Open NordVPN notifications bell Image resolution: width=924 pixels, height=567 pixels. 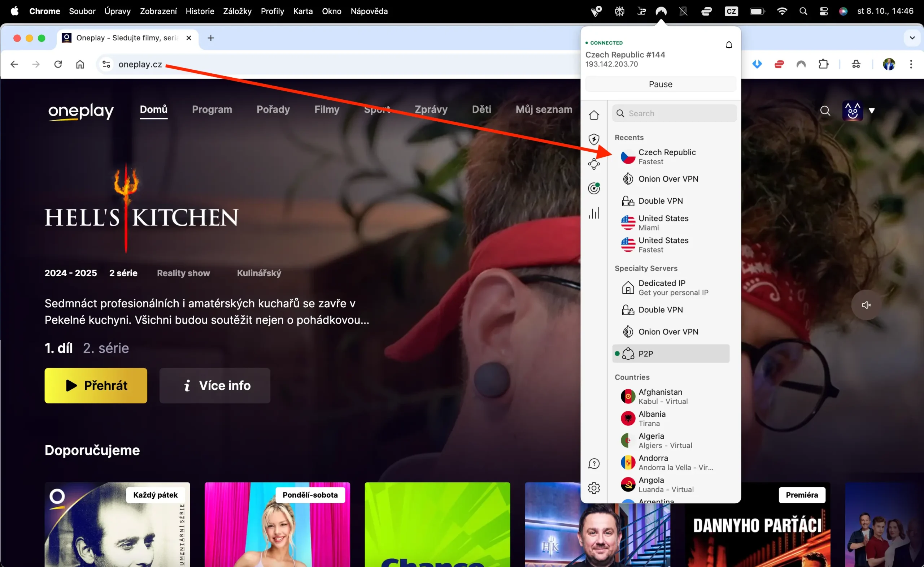[729, 44]
